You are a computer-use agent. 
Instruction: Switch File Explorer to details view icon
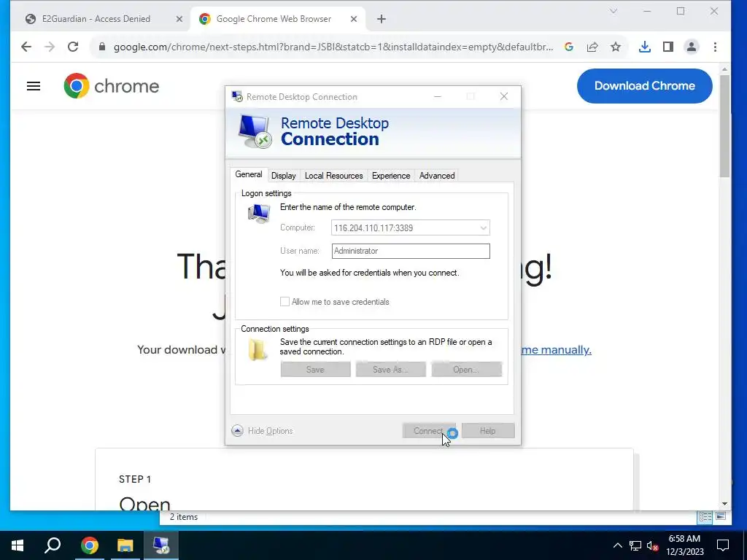(705, 517)
